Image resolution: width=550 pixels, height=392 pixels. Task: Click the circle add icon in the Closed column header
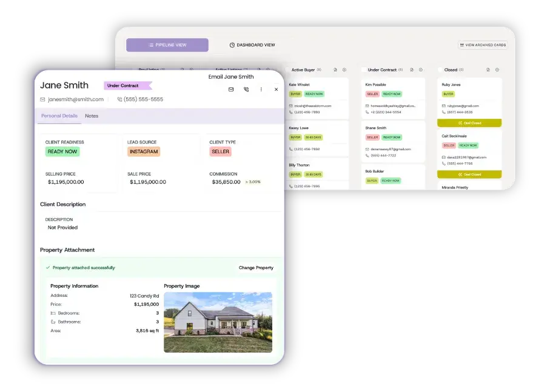pyautogui.click(x=497, y=70)
